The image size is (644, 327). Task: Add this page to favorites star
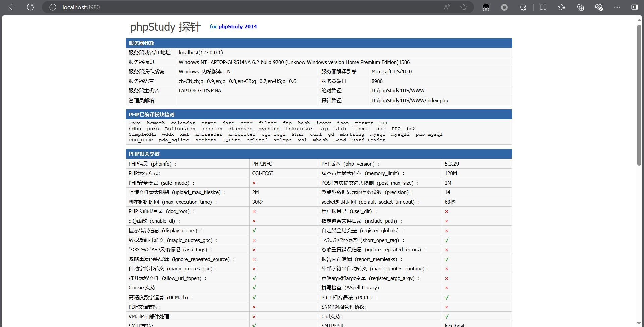click(x=464, y=7)
